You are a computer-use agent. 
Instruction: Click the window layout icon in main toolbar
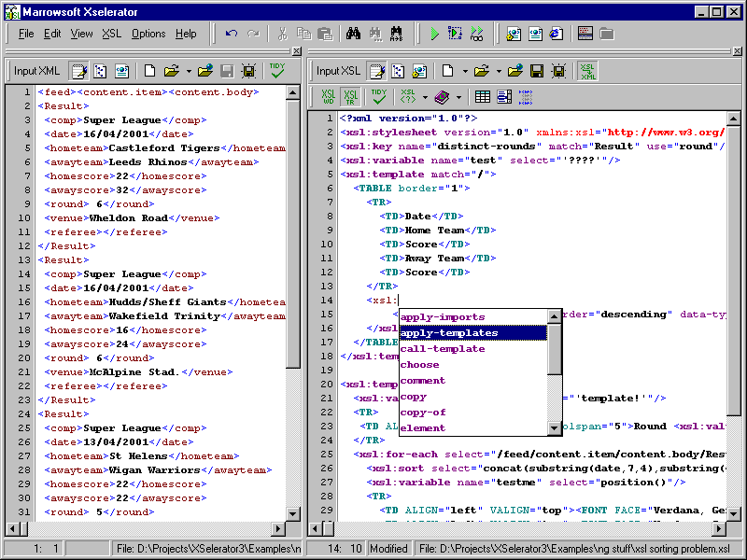(x=585, y=34)
